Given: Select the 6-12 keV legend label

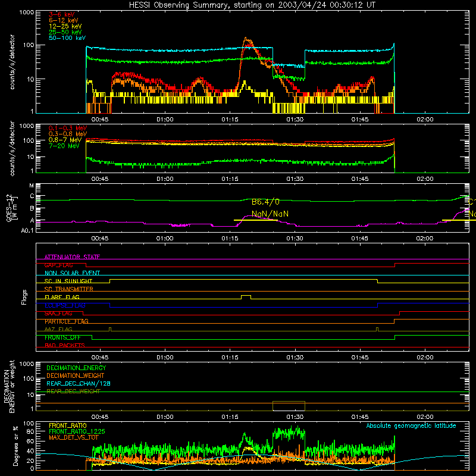Looking at the screenshot, I should coord(64,20).
